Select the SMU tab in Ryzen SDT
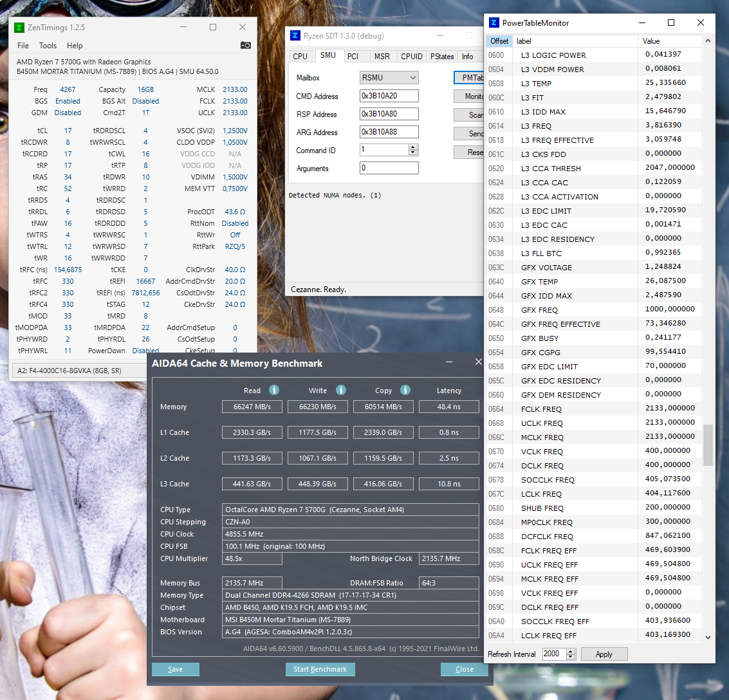This screenshot has width=729, height=700. point(328,55)
